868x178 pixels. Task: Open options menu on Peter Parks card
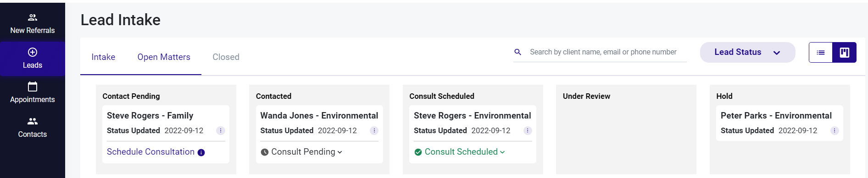[835, 130]
